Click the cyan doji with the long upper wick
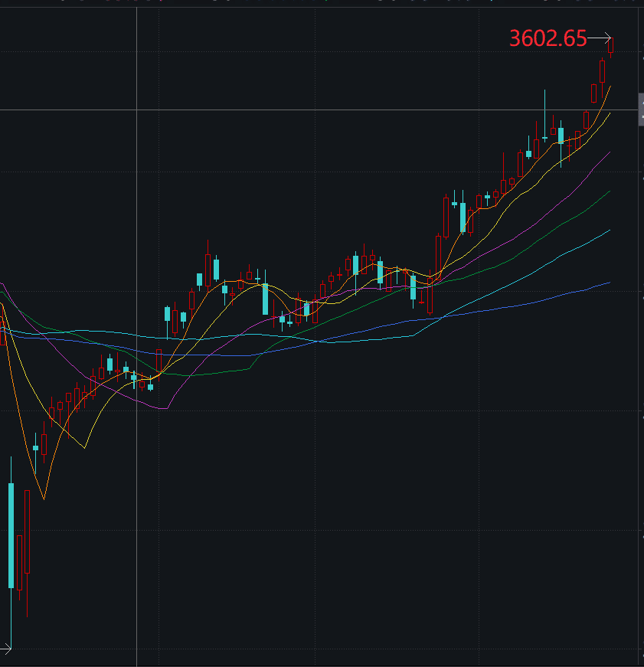644x667 pixels. pos(544,137)
